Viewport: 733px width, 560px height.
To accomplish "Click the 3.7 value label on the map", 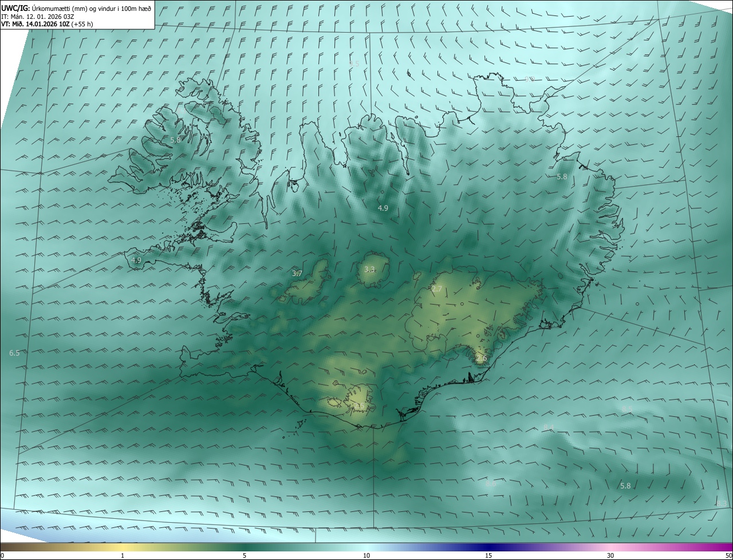I will 297,274.
